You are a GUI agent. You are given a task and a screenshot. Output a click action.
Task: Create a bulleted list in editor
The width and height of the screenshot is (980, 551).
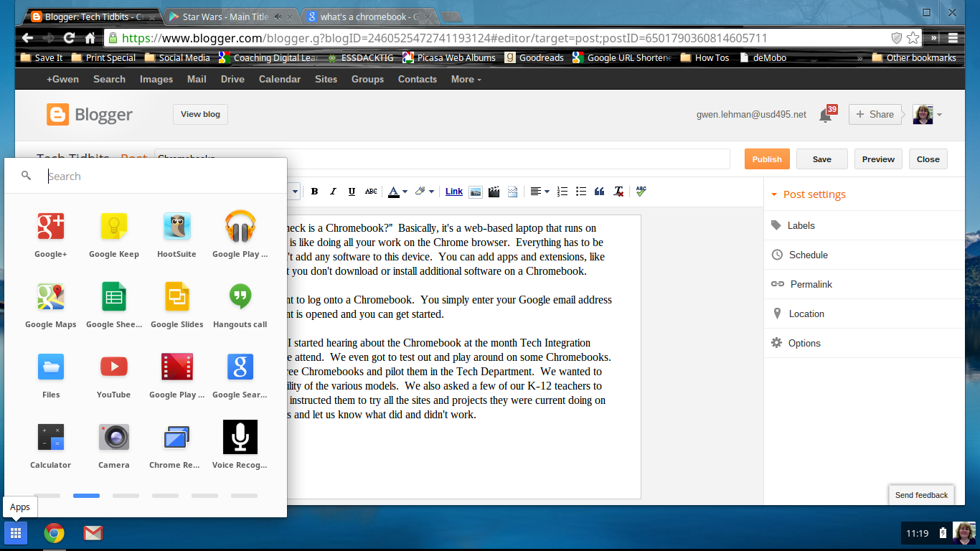click(581, 192)
